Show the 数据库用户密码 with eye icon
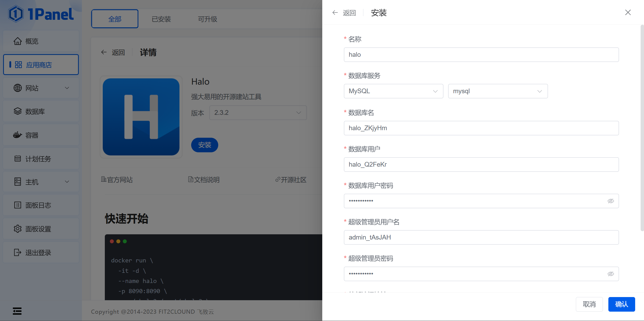Viewport: 644px width, 321px height. coord(611,201)
